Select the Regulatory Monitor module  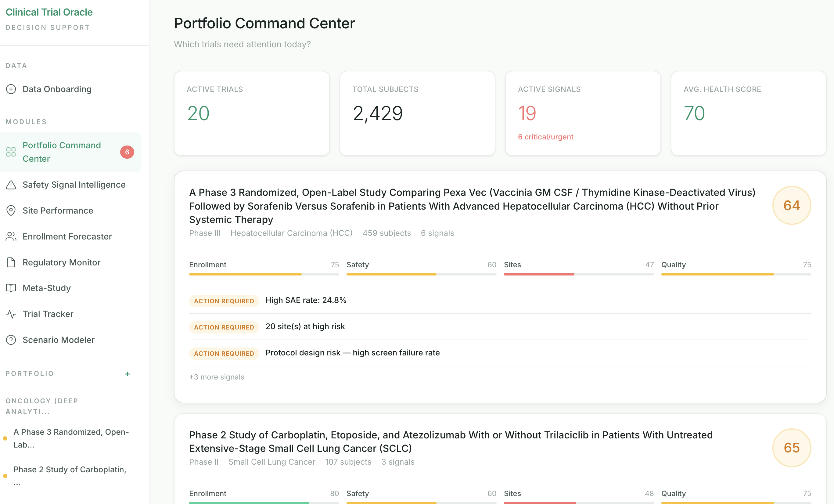[70, 262]
